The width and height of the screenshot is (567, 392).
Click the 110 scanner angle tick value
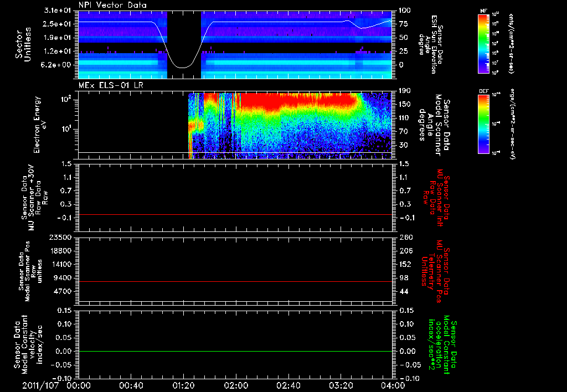(405, 118)
